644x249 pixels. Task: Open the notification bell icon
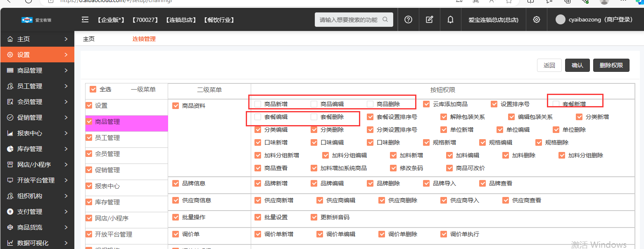(450, 19)
